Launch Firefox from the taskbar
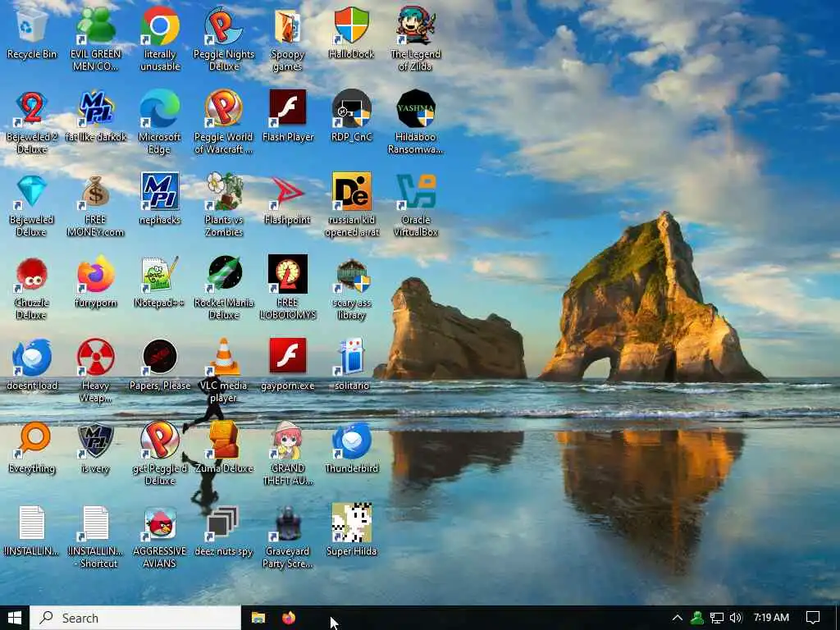This screenshot has height=630, width=840. click(289, 619)
